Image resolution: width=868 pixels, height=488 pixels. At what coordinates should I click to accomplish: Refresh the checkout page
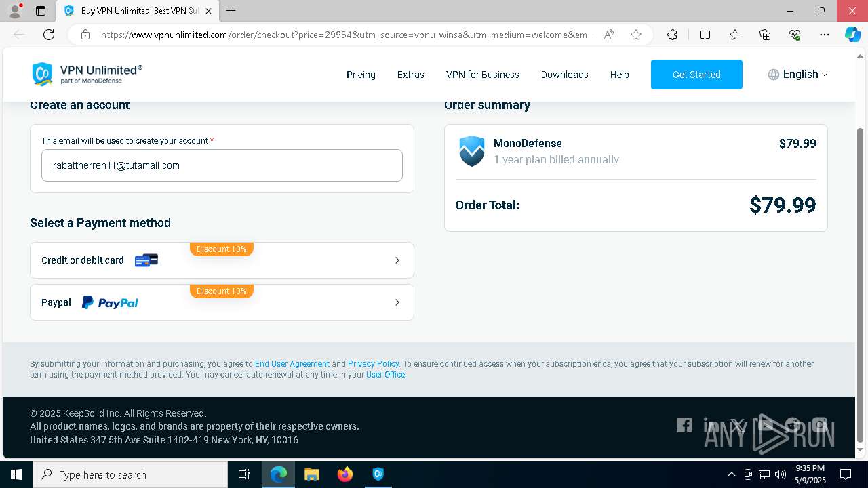(49, 35)
